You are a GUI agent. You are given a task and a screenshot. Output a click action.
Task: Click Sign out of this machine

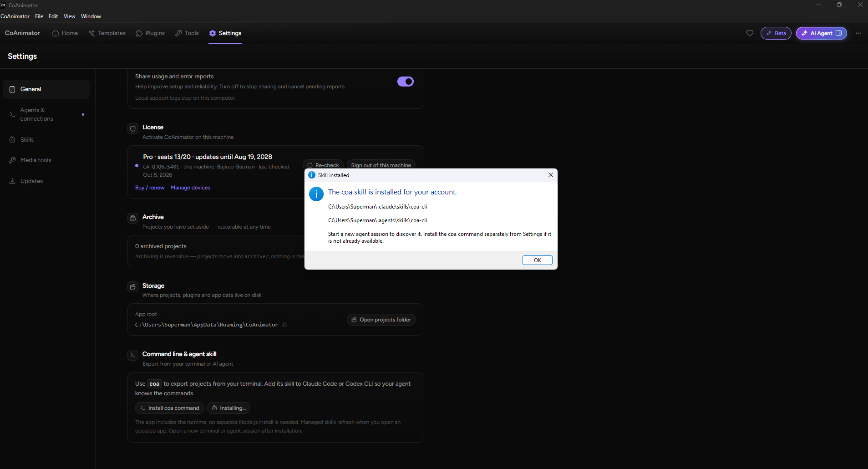point(381,165)
